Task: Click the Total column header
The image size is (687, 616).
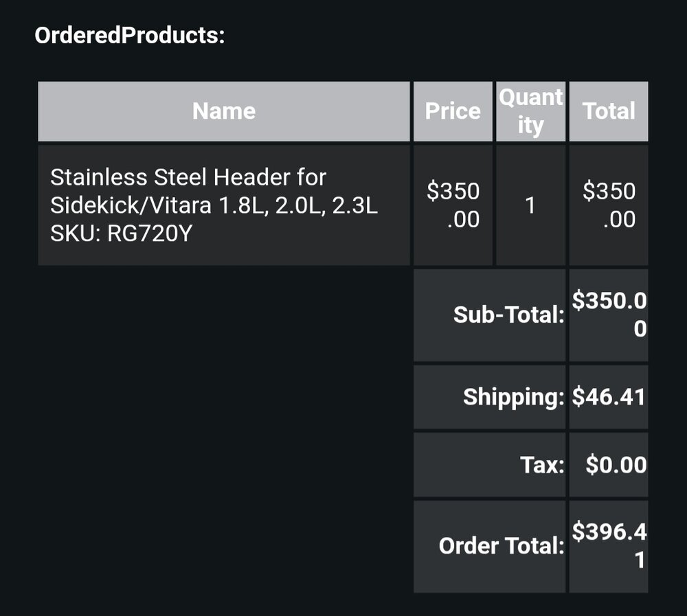Action: click(609, 111)
